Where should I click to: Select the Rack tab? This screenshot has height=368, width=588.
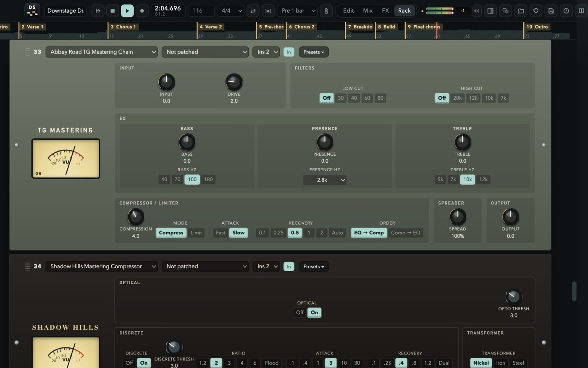[x=404, y=11]
